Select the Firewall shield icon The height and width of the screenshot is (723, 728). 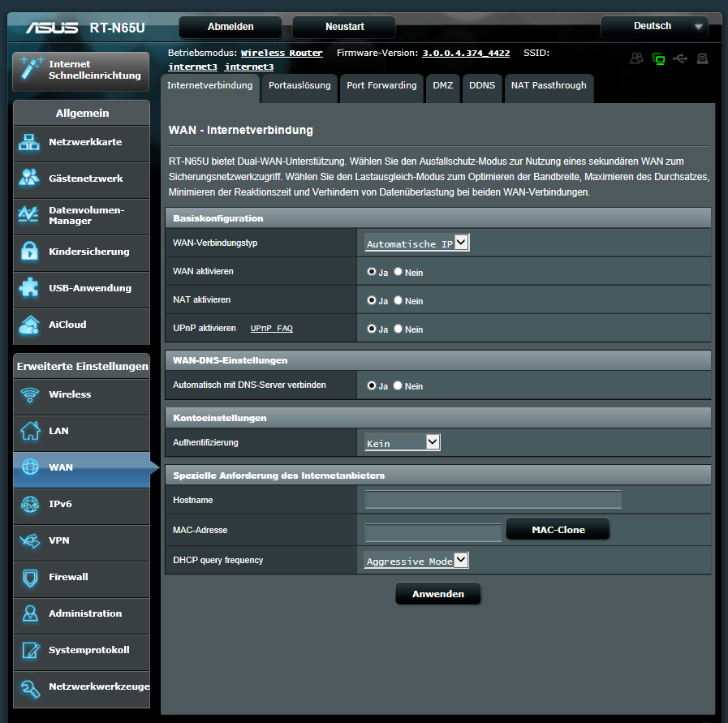pyautogui.click(x=30, y=577)
